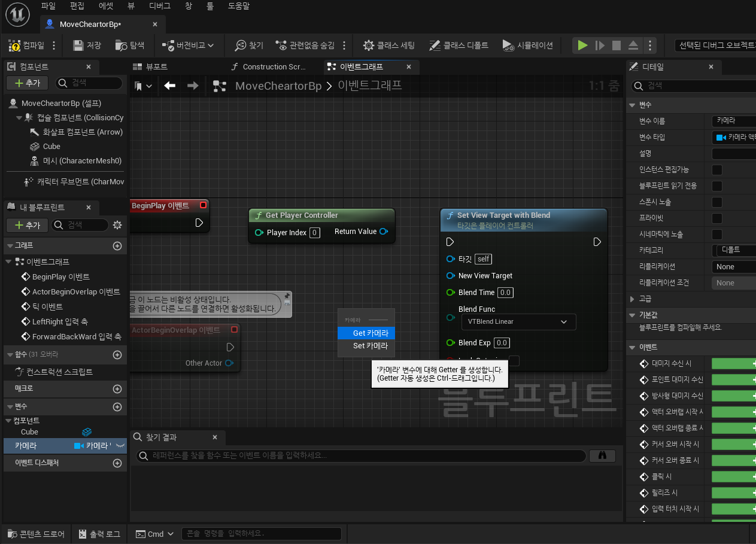Collapse the 캡슐 컴포넌트 tree node

(x=19, y=118)
